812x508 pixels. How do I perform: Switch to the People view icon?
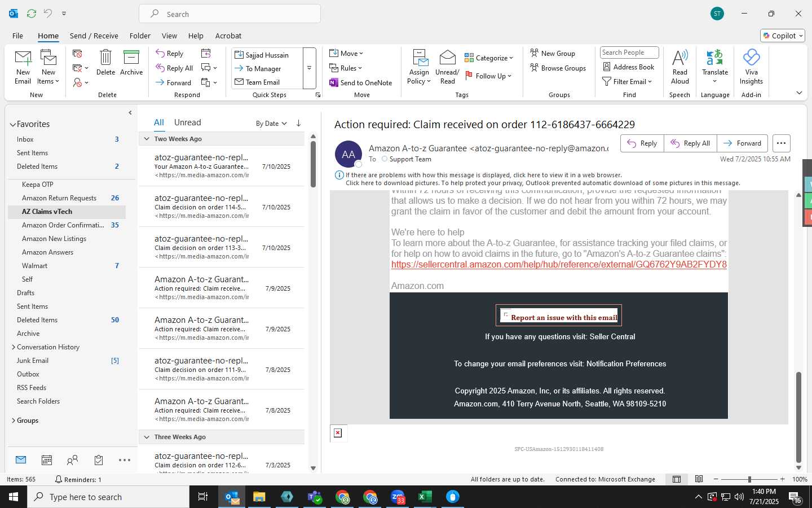pyautogui.click(x=72, y=460)
